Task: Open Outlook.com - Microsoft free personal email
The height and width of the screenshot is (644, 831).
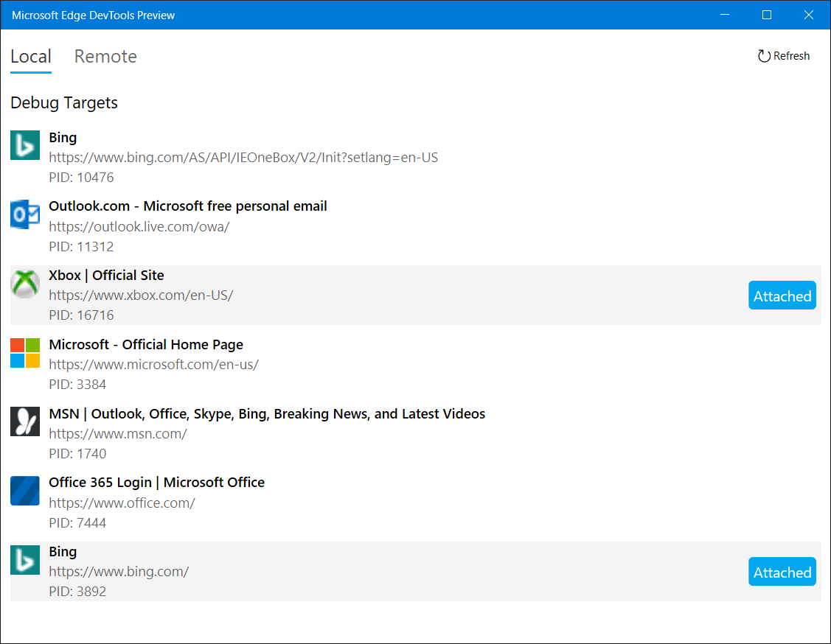Action: coord(187,206)
